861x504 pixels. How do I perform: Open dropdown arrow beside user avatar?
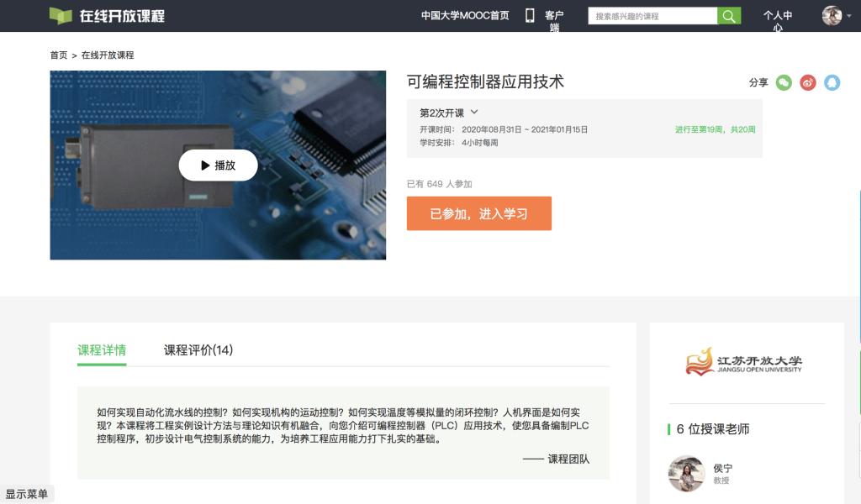click(849, 16)
